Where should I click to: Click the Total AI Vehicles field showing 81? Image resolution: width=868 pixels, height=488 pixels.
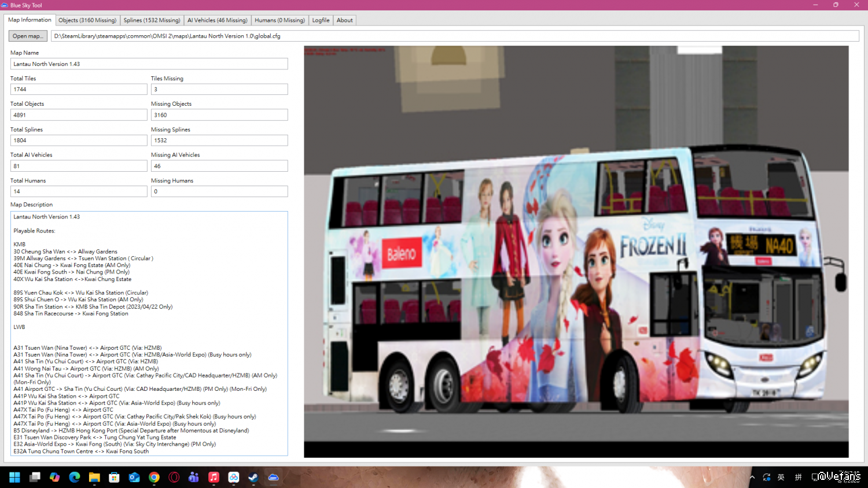point(79,166)
